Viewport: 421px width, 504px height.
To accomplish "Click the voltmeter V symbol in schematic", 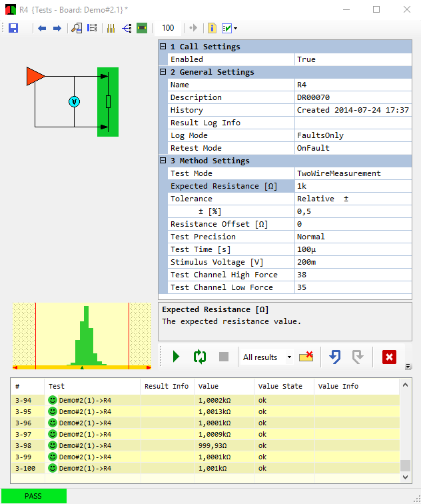I will click(74, 102).
